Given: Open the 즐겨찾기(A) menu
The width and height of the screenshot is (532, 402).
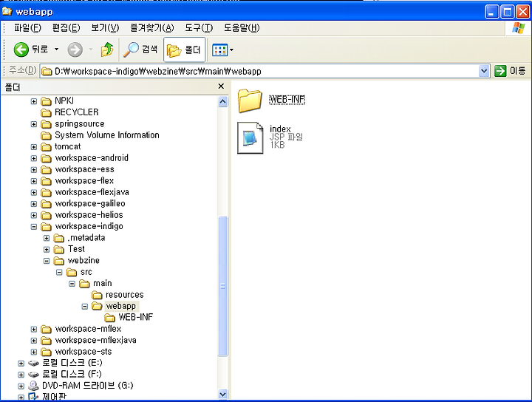Looking at the screenshot, I should coord(152,28).
